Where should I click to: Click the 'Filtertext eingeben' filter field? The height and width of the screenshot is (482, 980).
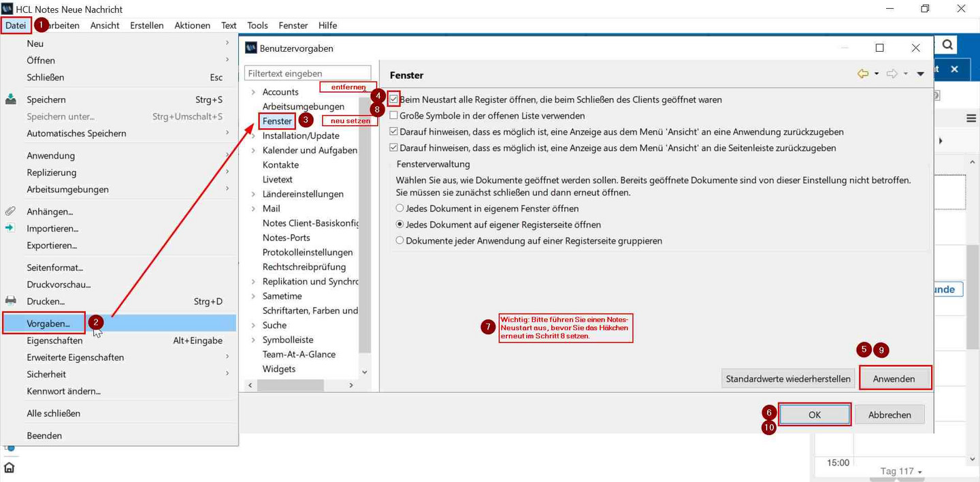308,73
